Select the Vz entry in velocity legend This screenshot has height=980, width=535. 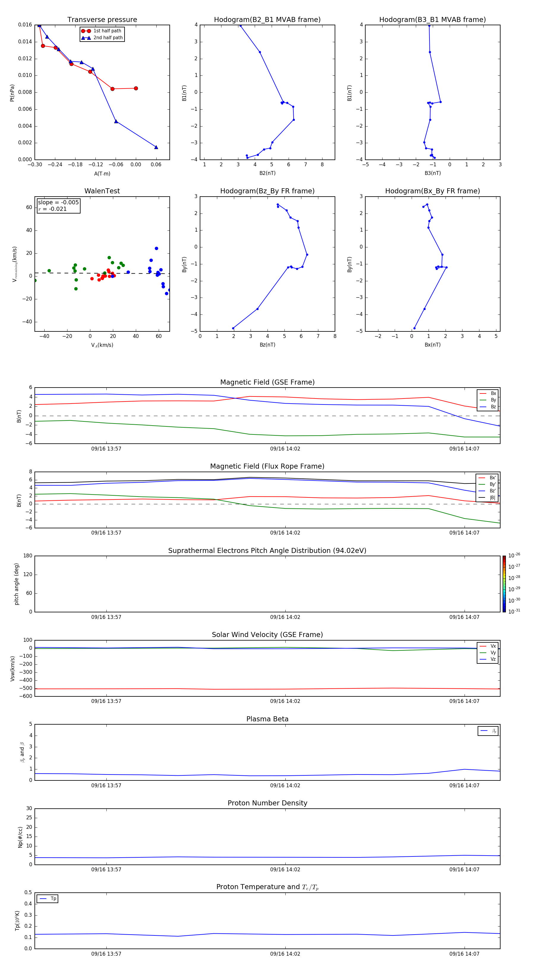[x=488, y=659]
